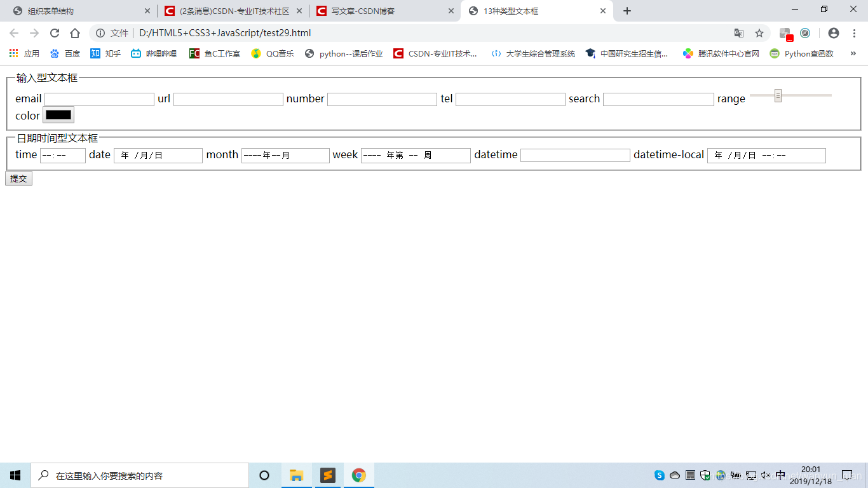
Task: Open Cortana circle icon on taskbar
Action: [x=264, y=475]
